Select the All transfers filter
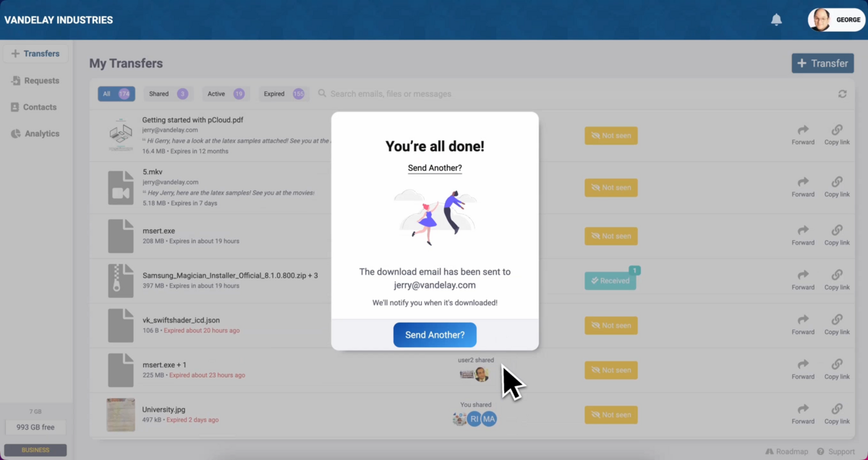The image size is (868, 460). (116, 94)
